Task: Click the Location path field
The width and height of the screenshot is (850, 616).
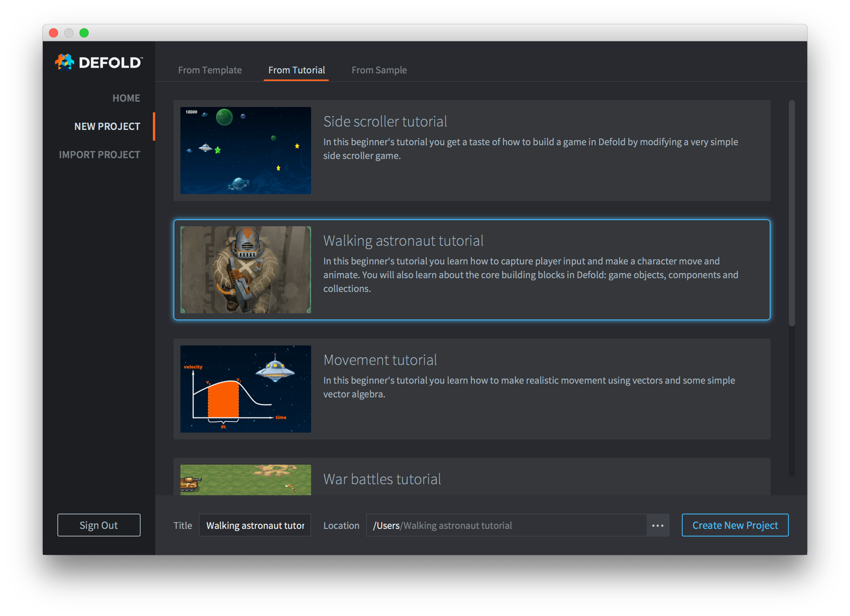Action: [506, 525]
